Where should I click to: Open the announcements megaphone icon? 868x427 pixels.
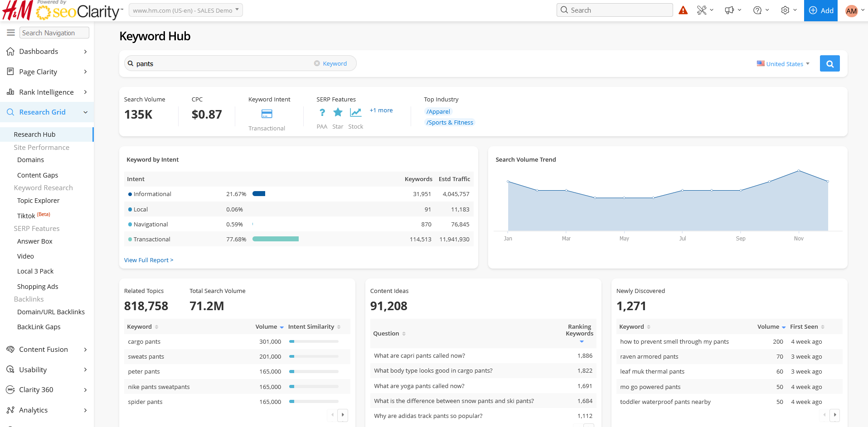pyautogui.click(x=729, y=10)
